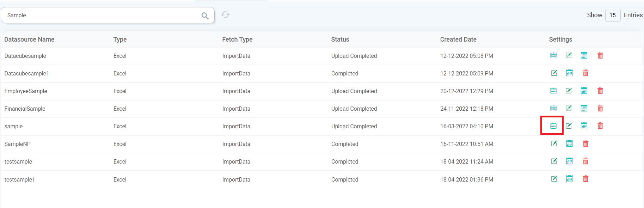The image size is (644, 208).
Task: Click the trash icon for FinancialSample
Action: point(600,108)
